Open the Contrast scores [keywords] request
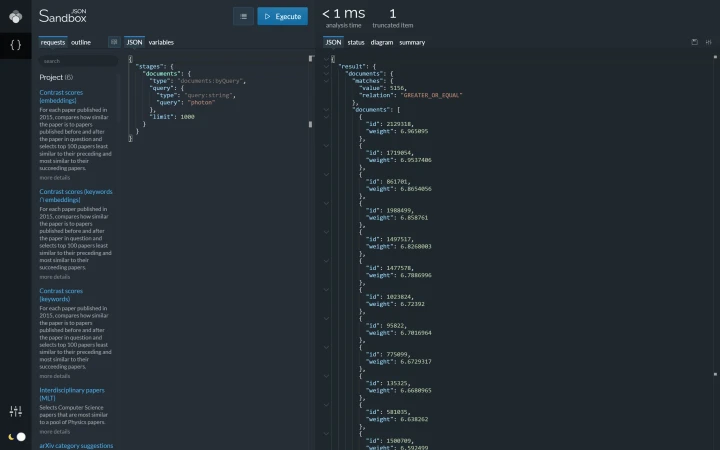 61,295
